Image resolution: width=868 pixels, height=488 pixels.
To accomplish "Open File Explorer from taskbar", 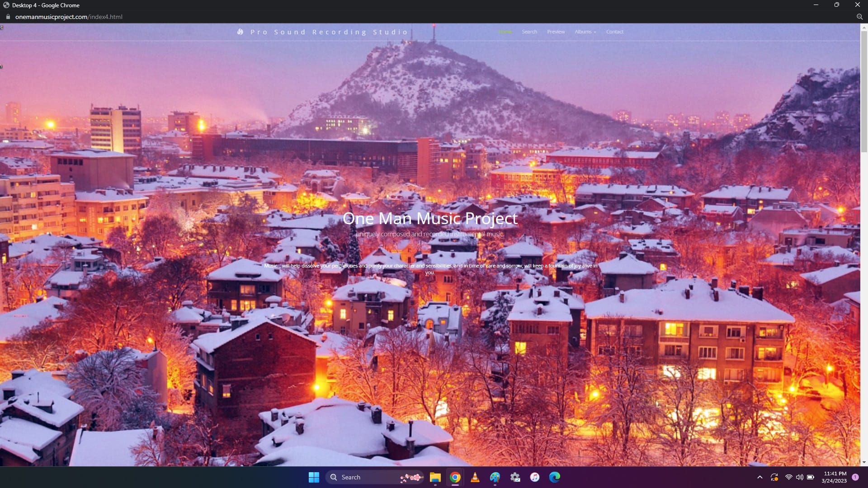I will pos(435,477).
